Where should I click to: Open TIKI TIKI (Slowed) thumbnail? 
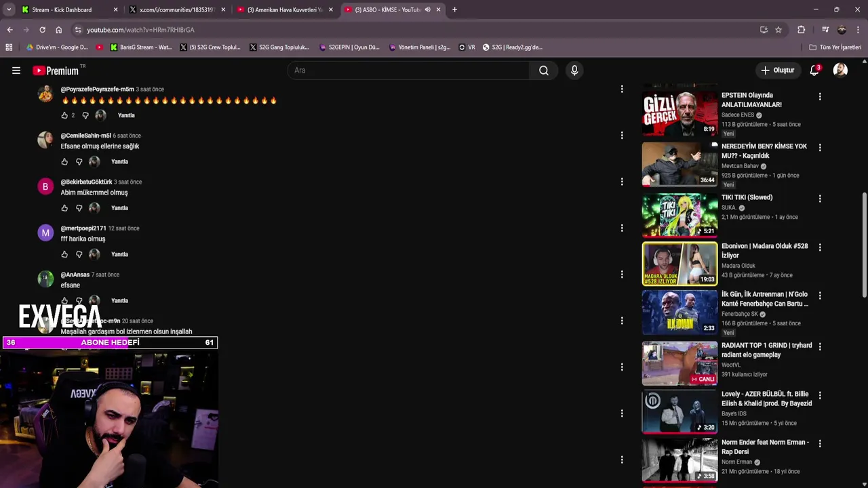click(x=679, y=215)
